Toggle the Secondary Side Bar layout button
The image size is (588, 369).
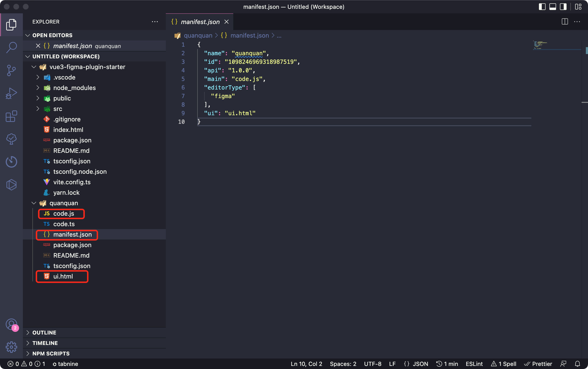coord(563,7)
